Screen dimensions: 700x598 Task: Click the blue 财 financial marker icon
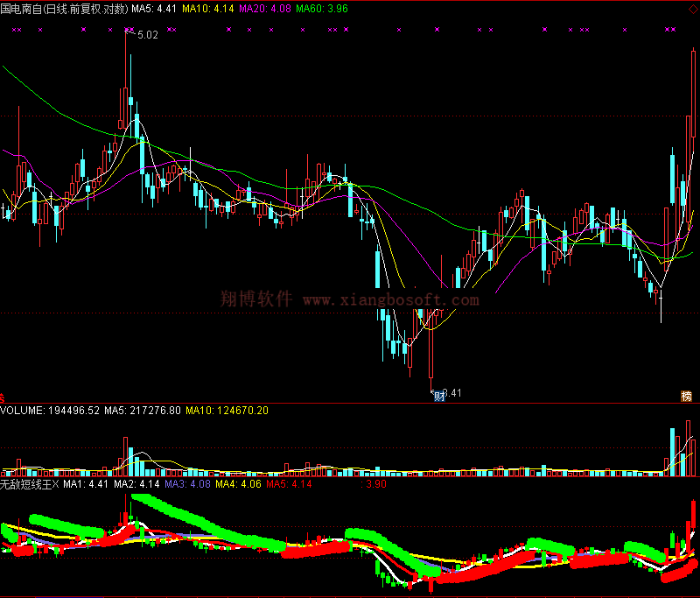437,396
